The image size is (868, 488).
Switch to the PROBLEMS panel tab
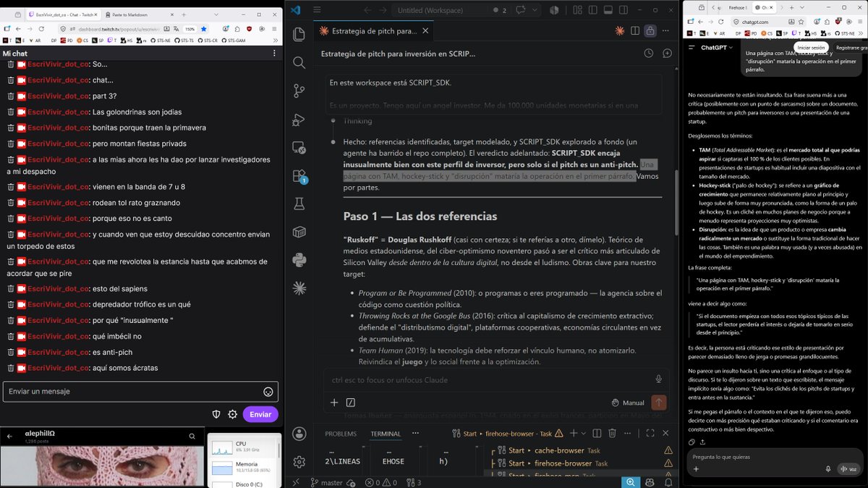[341, 434]
